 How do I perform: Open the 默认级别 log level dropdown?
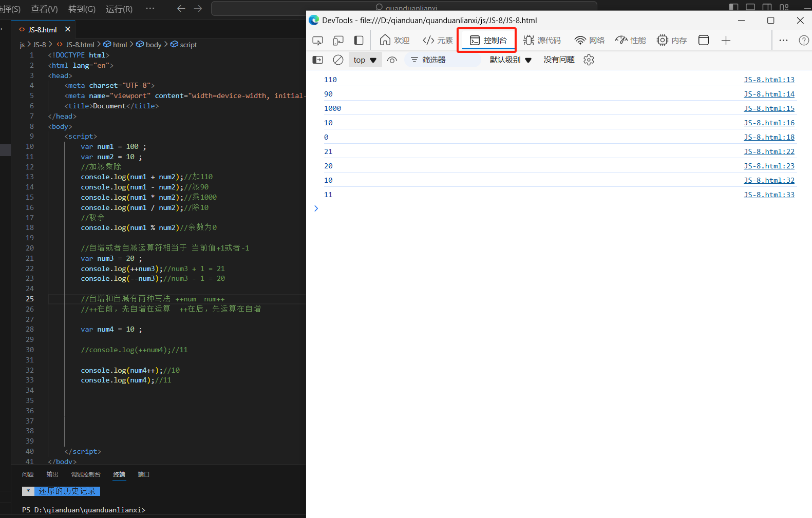(x=511, y=60)
